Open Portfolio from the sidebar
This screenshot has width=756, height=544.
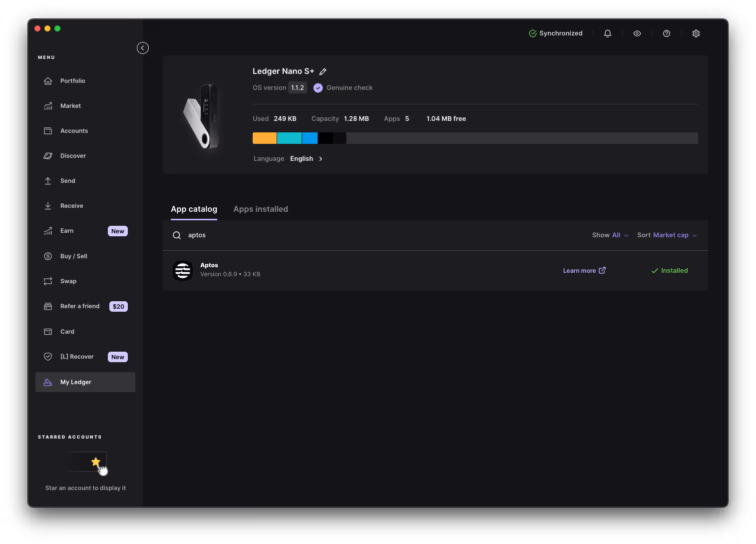[x=85, y=81]
